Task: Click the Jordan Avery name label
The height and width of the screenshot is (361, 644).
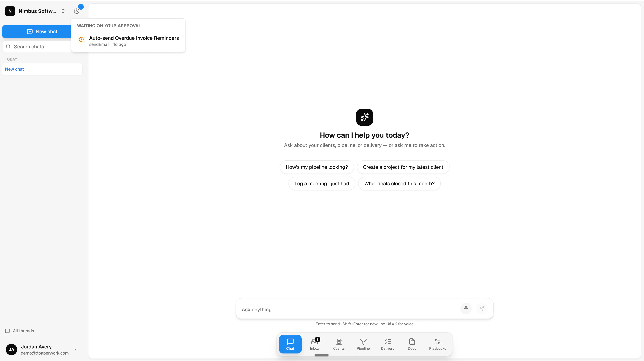Action: 36,347
